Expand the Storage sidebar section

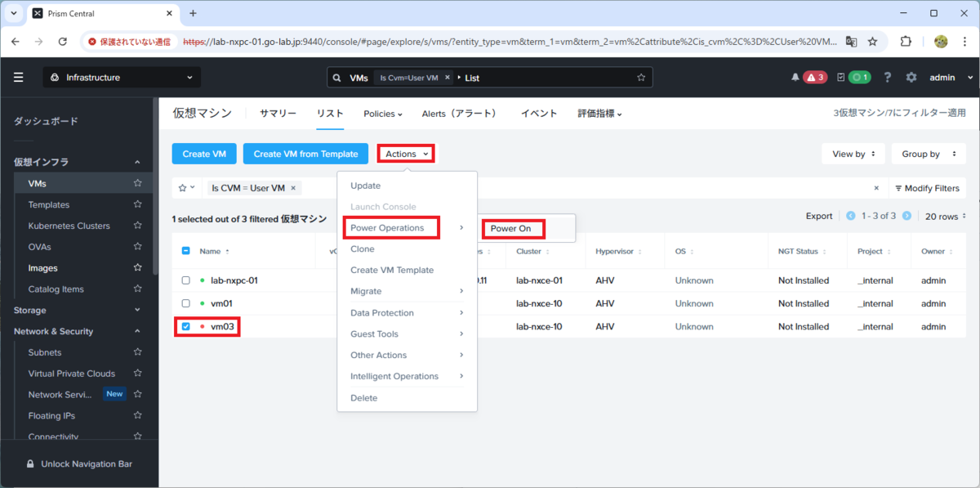[137, 311]
